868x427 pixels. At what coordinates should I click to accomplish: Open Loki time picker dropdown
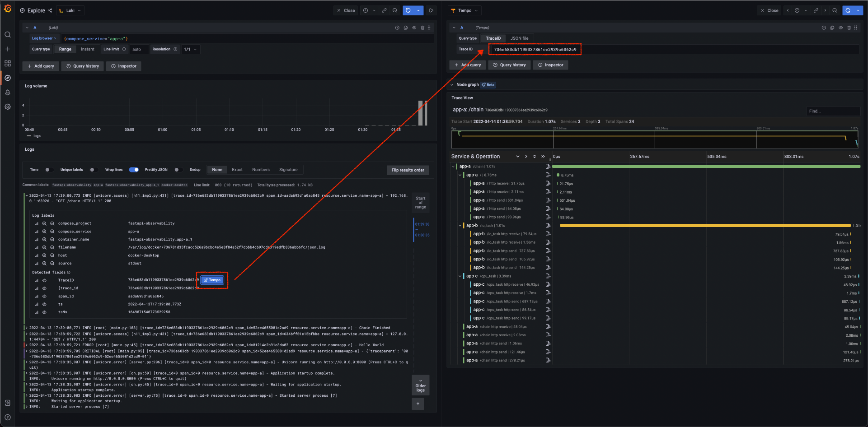[369, 10]
